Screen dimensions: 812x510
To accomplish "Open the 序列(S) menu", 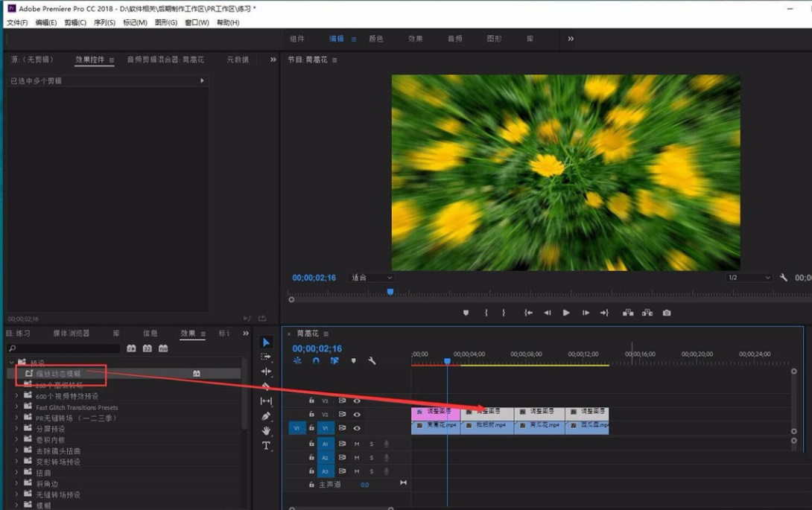I will coord(104,22).
